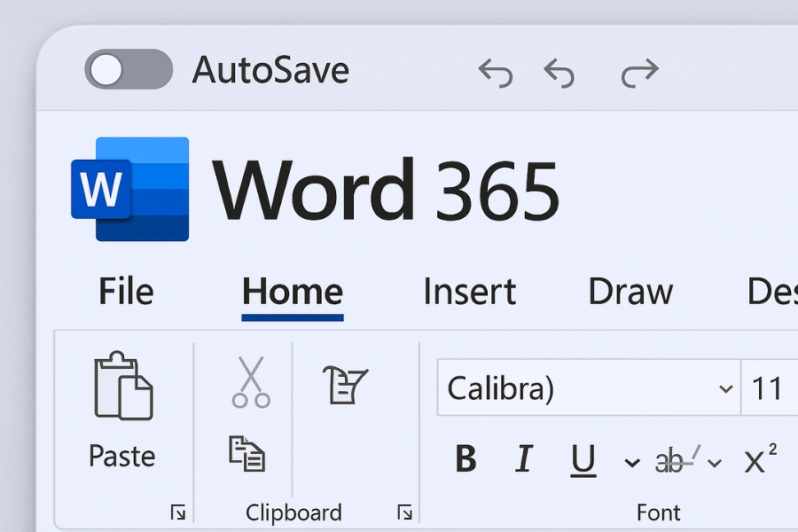Cut selection with the scissors icon
The width and height of the screenshot is (798, 532).
coord(251,382)
